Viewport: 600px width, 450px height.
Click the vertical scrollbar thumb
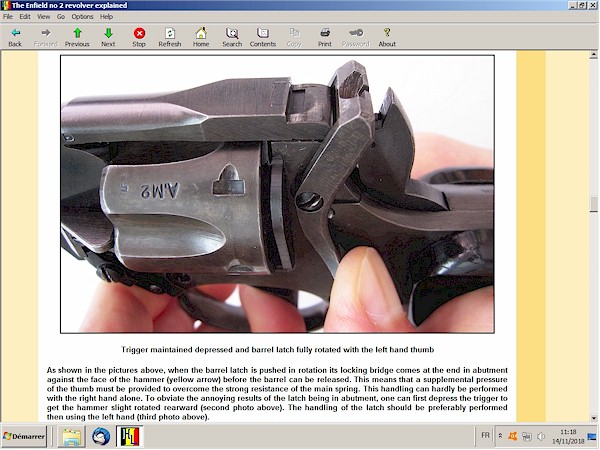coord(593,203)
